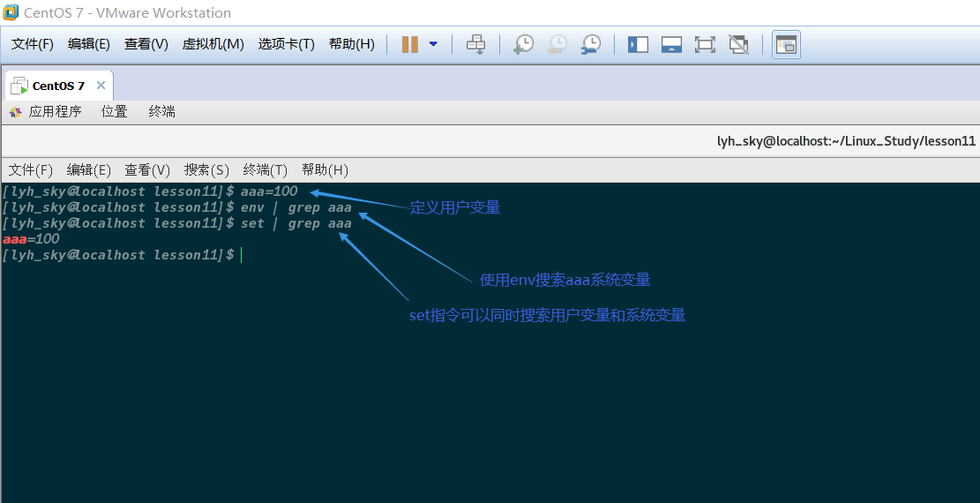Click the CentOS 7 tab VM icon
This screenshot has width=980, height=503.
click(x=19, y=86)
